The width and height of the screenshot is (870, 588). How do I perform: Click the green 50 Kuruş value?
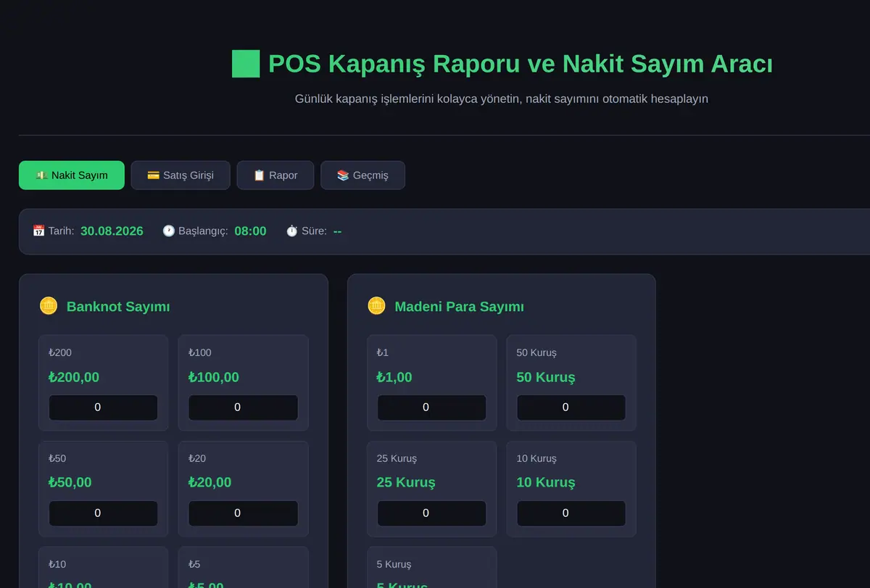(546, 377)
